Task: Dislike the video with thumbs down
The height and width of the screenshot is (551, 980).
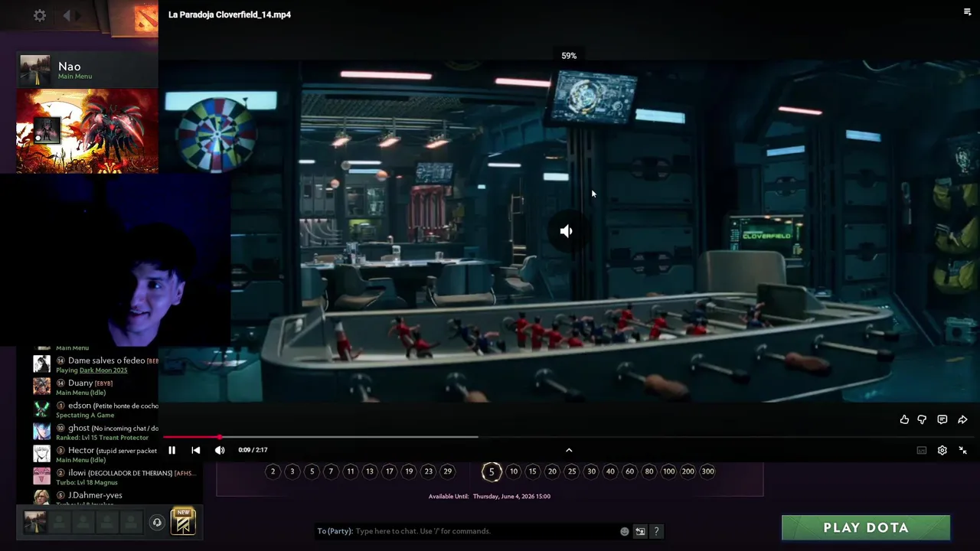Action: coord(922,419)
